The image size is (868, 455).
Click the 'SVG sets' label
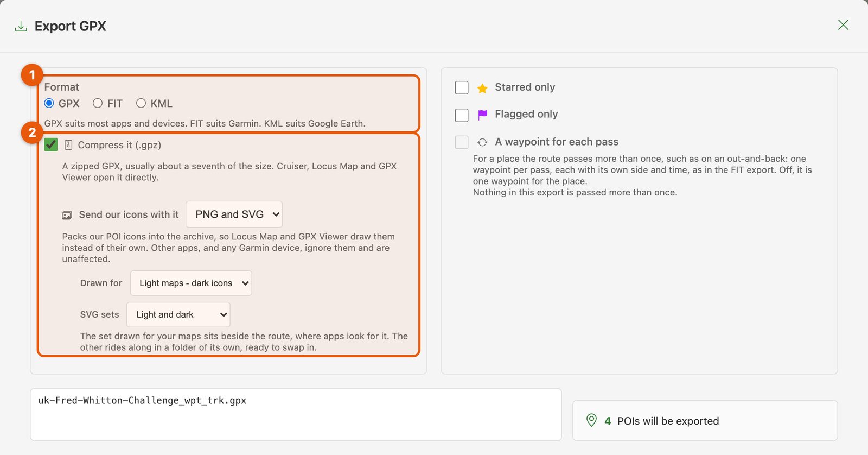coord(99,314)
